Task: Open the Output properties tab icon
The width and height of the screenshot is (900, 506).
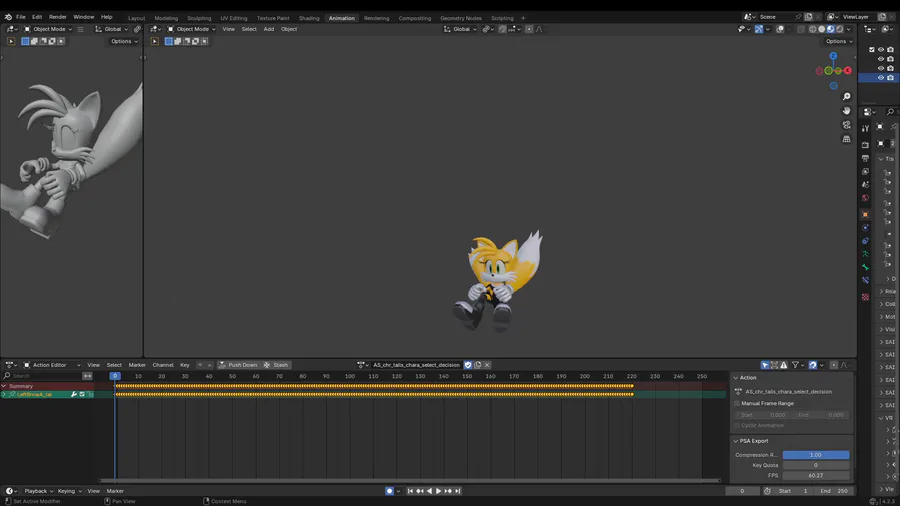Action: click(865, 158)
